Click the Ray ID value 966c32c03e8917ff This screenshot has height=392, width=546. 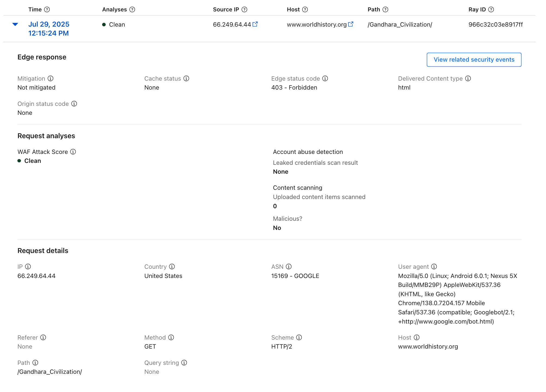click(x=495, y=24)
